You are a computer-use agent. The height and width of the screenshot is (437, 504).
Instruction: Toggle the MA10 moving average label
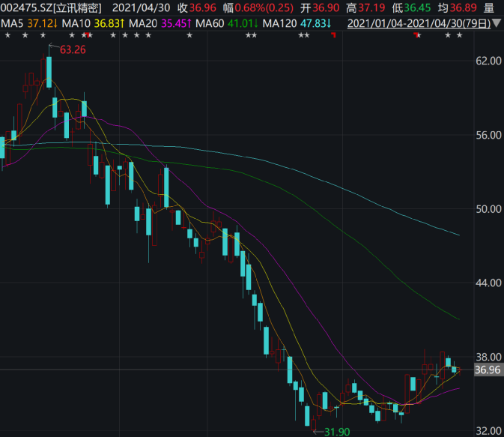click(93, 23)
